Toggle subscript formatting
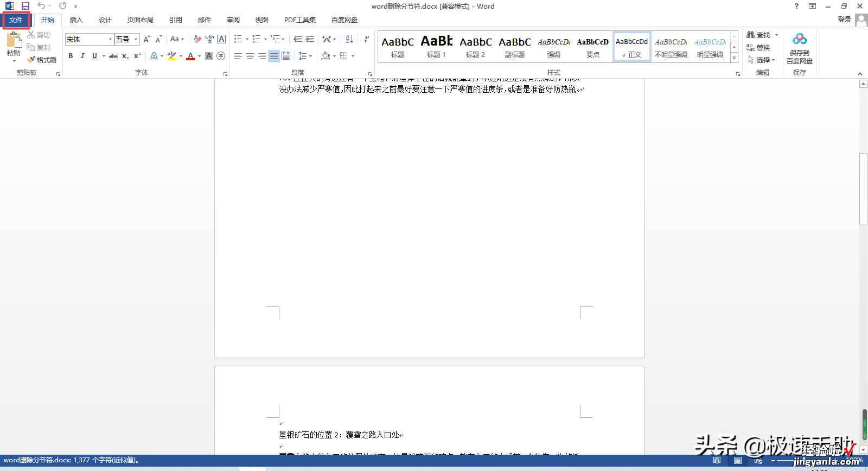The image size is (868, 471). tap(125, 56)
